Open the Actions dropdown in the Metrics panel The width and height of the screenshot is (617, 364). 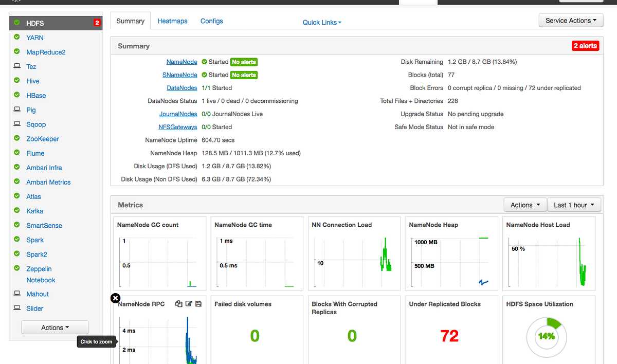point(525,205)
